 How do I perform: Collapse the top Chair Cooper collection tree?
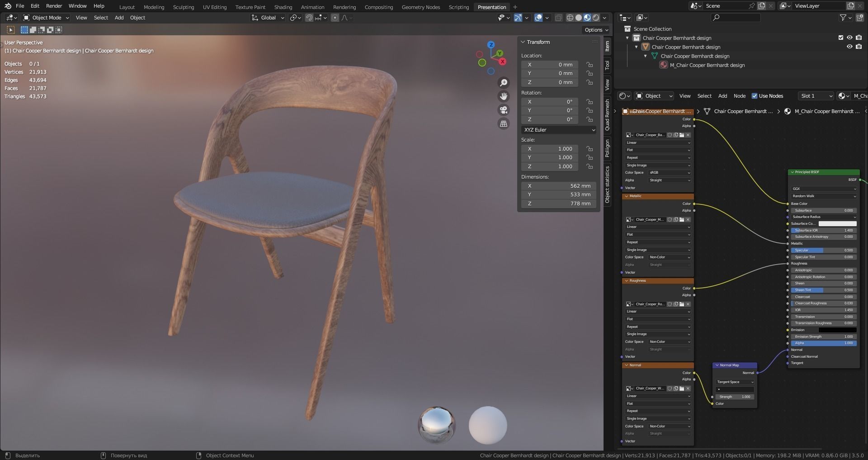(x=627, y=38)
